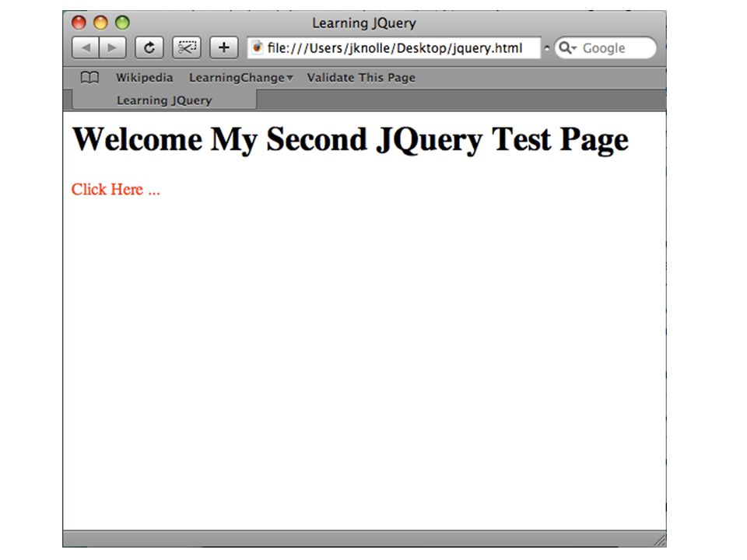Open the Google search magnifier dropdown
Image resolution: width=747 pixels, height=560 pixels.
[x=567, y=47]
